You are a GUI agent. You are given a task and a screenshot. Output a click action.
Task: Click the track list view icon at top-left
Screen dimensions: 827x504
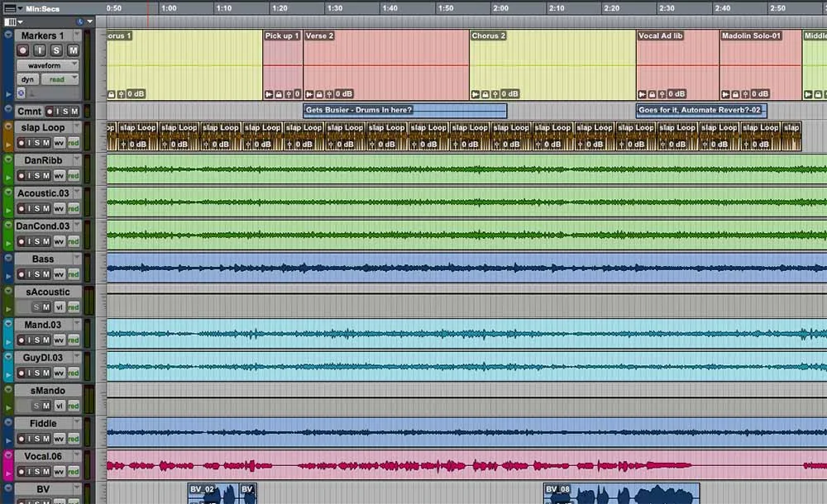(11, 22)
